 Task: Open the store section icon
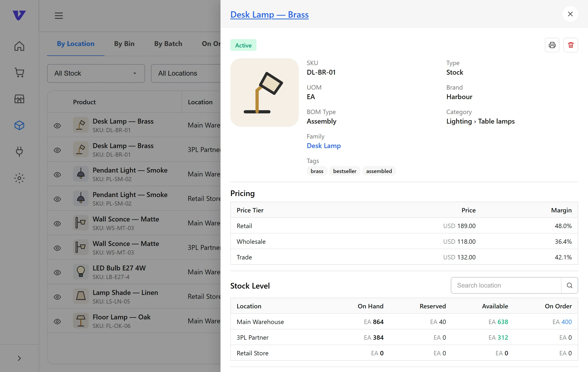(19, 99)
